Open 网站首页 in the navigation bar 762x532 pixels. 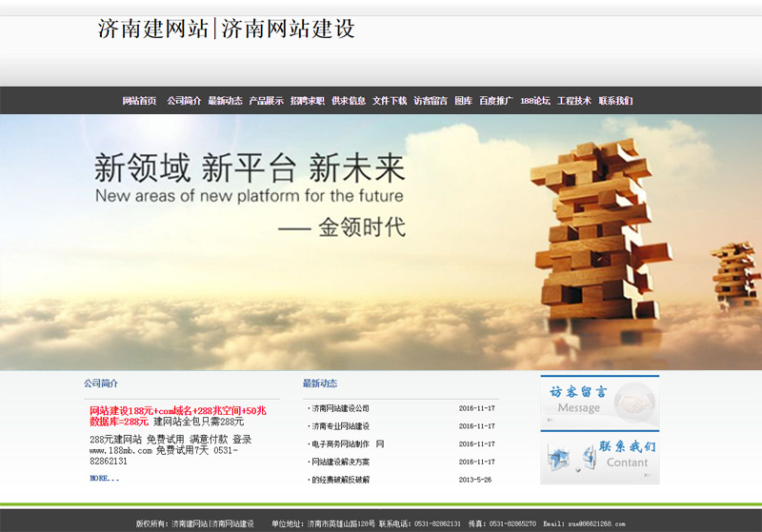click(139, 101)
